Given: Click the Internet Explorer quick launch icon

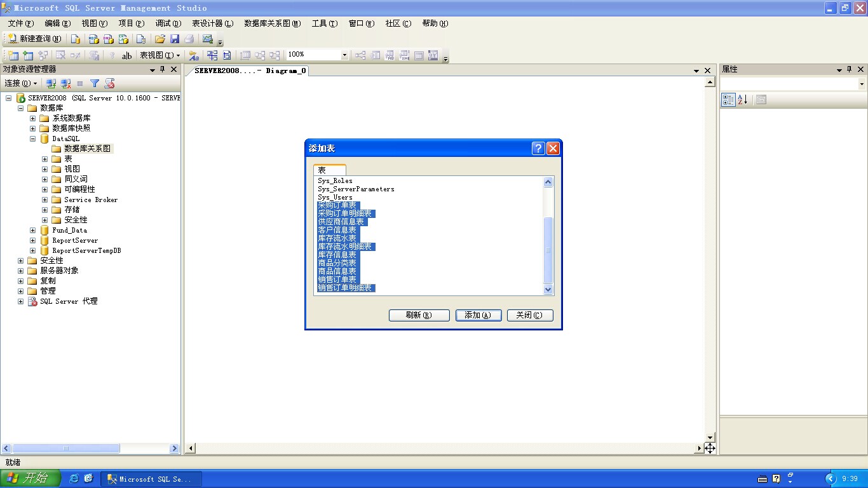Looking at the screenshot, I should click(74, 478).
